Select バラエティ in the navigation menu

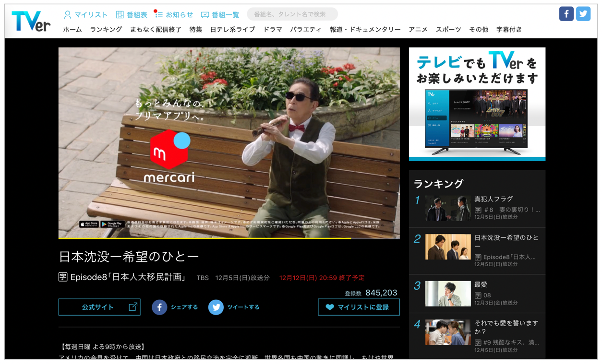coord(306,30)
